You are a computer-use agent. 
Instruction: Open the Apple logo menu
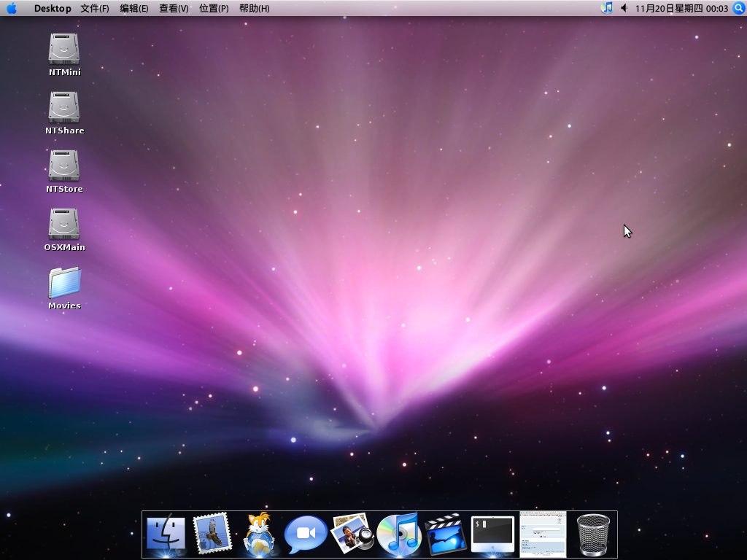[x=12, y=8]
